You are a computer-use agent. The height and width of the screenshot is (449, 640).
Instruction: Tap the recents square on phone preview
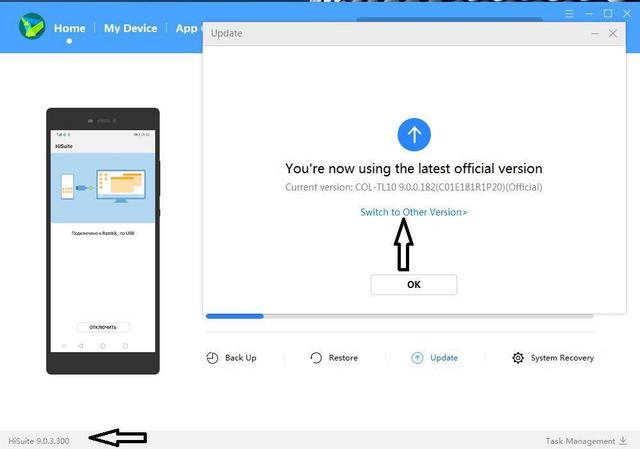[x=125, y=346]
